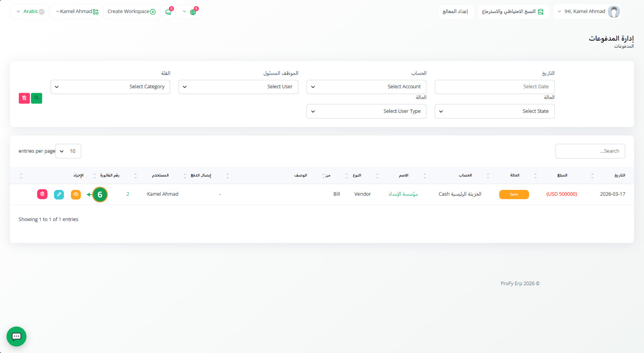644x353 pixels.
Task: Open bill number 2 link
Action: (128, 194)
